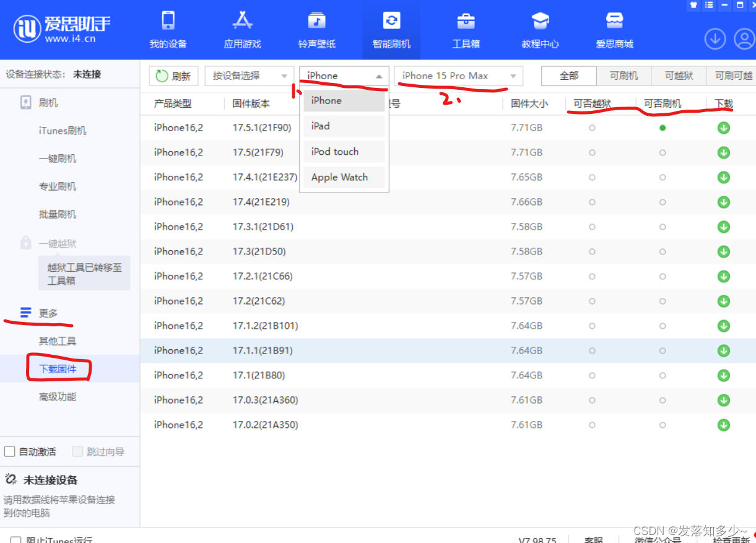Image resolution: width=756 pixels, height=543 pixels.
Task: Choose iPhone in the open dropdown list
Action: click(x=344, y=100)
